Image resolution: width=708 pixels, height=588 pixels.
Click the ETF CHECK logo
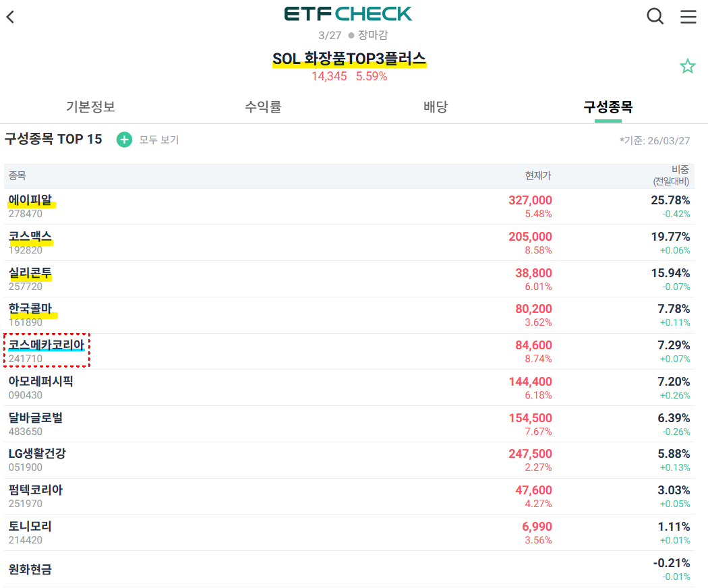coord(348,14)
